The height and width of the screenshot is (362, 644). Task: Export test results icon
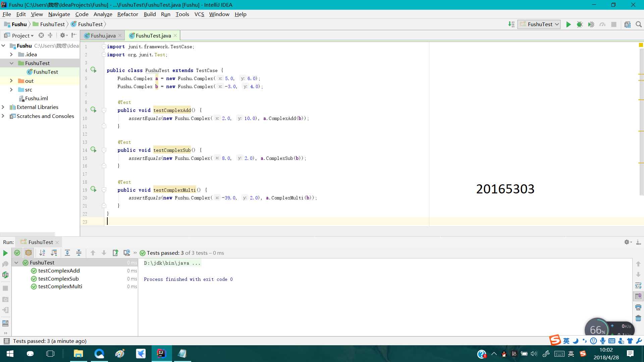[x=115, y=253]
